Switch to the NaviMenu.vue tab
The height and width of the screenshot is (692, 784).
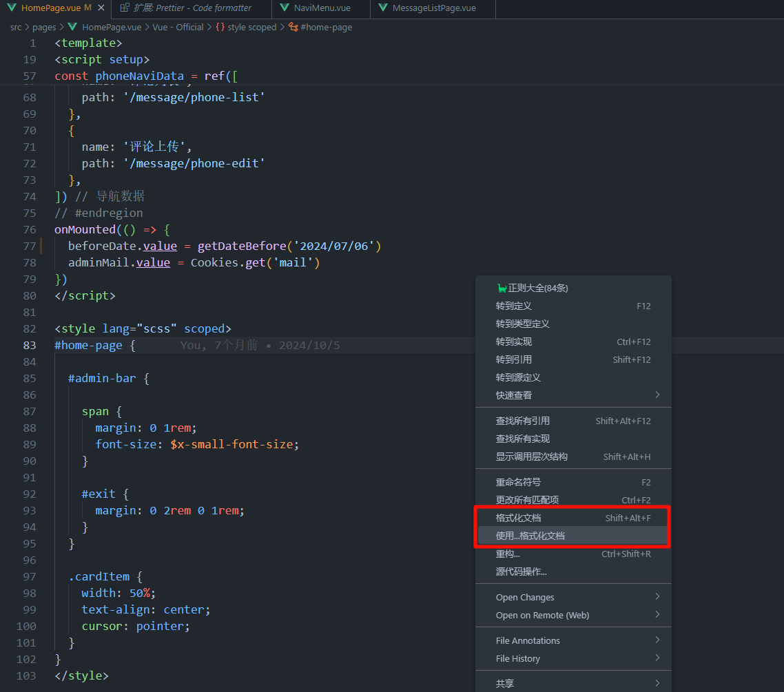pyautogui.click(x=322, y=8)
